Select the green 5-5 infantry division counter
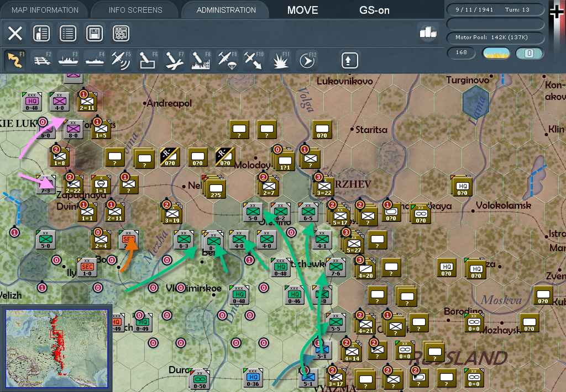566x392 pixels. tap(336, 322)
